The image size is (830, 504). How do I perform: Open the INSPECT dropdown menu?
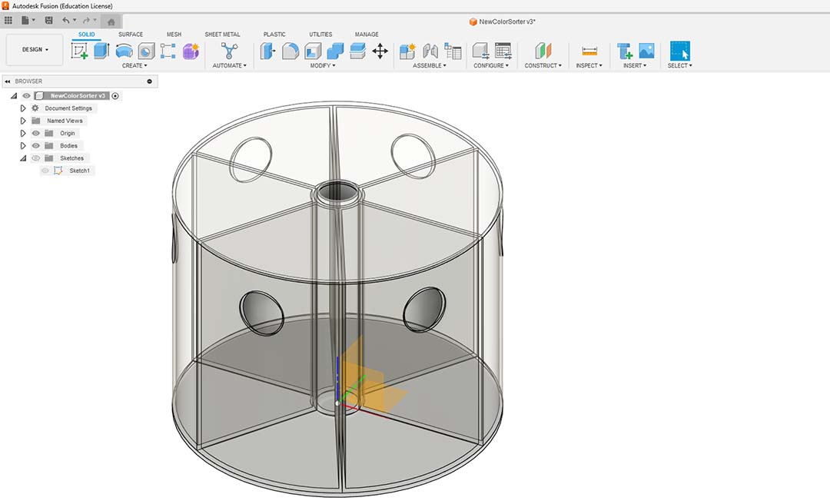tap(589, 65)
